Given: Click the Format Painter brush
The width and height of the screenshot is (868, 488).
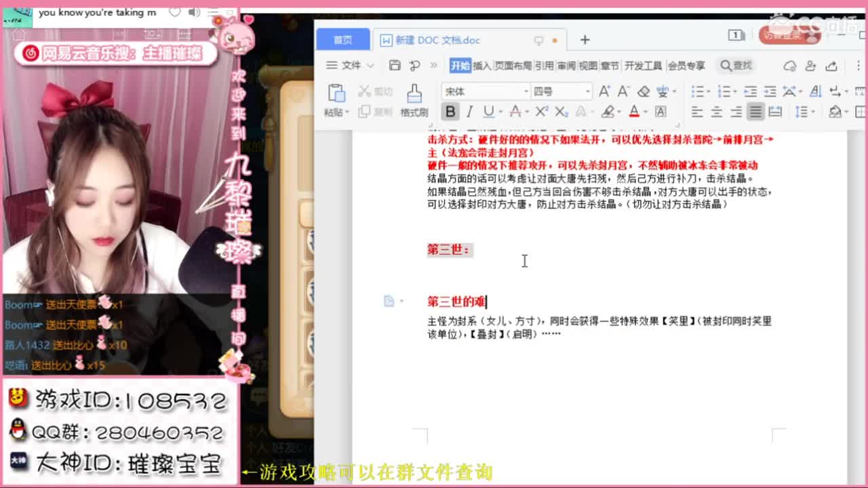Looking at the screenshot, I should pos(414,93).
